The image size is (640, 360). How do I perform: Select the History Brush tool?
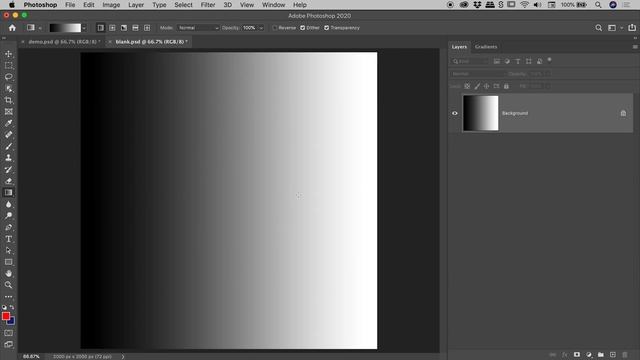(x=9, y=169)
